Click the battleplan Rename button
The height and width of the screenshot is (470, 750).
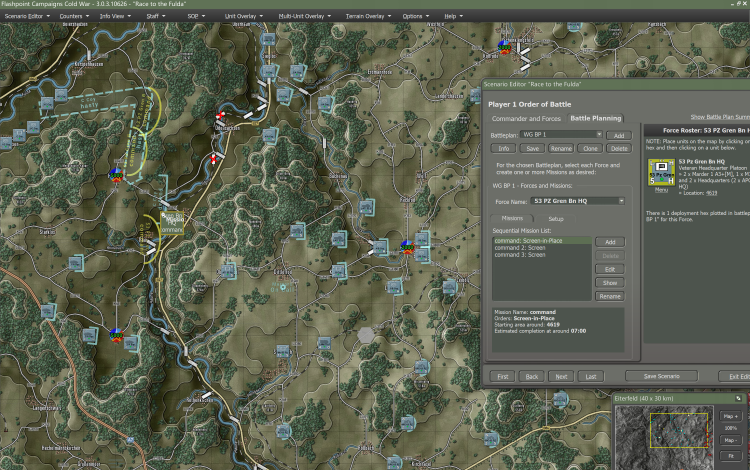561,148
